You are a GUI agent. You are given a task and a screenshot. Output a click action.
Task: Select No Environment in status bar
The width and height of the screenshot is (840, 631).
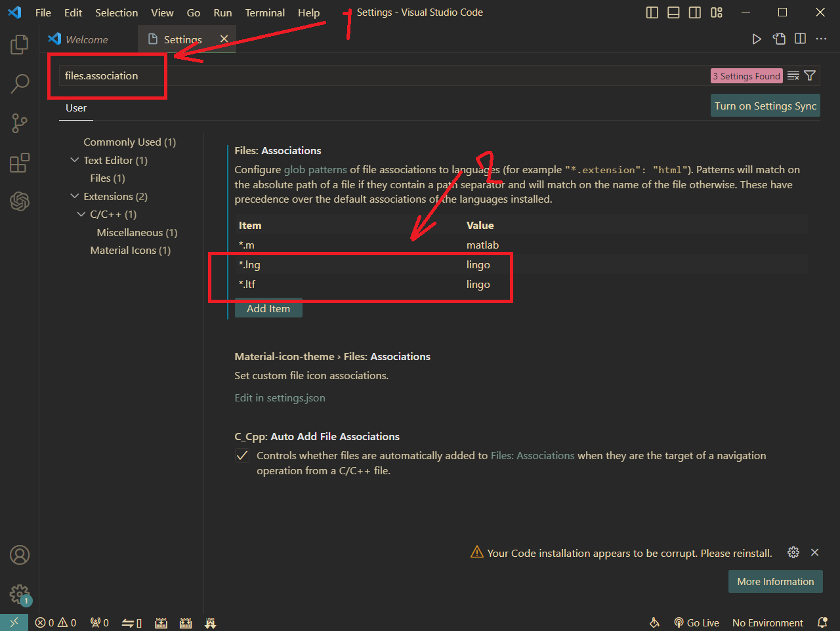pyautogui.click(x=767, y=623)
